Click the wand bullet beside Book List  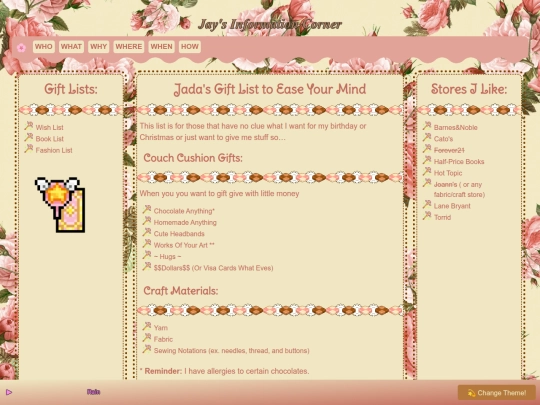click(29, 137)
